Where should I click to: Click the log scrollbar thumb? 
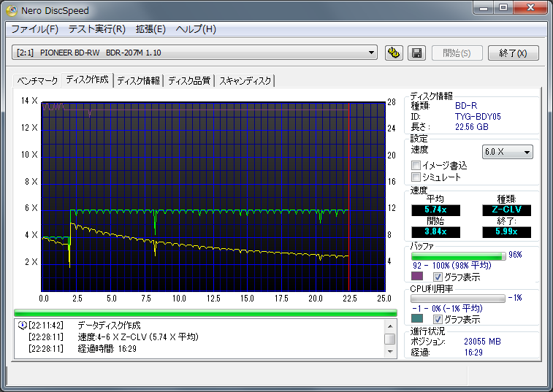389,339
